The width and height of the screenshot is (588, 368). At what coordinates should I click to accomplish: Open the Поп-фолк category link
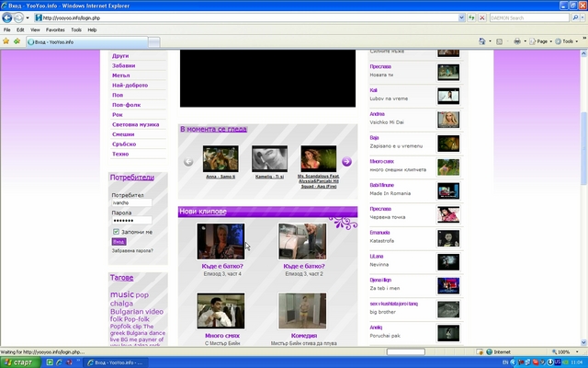tap(127, 105)
